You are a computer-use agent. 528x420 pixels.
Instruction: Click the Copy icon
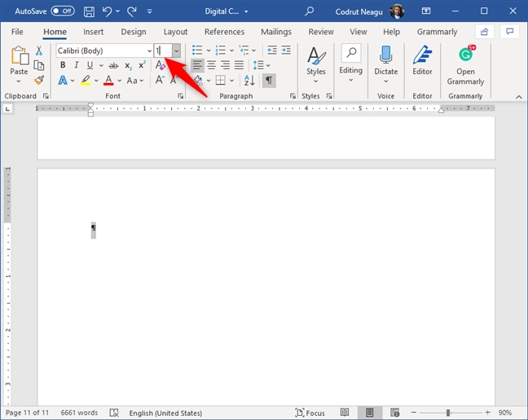tap(39, 66)
